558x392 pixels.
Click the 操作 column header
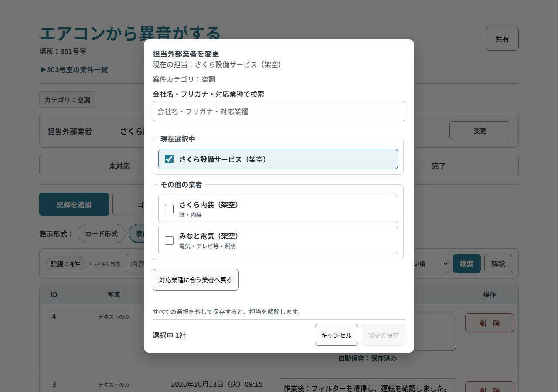coord(490,294)
